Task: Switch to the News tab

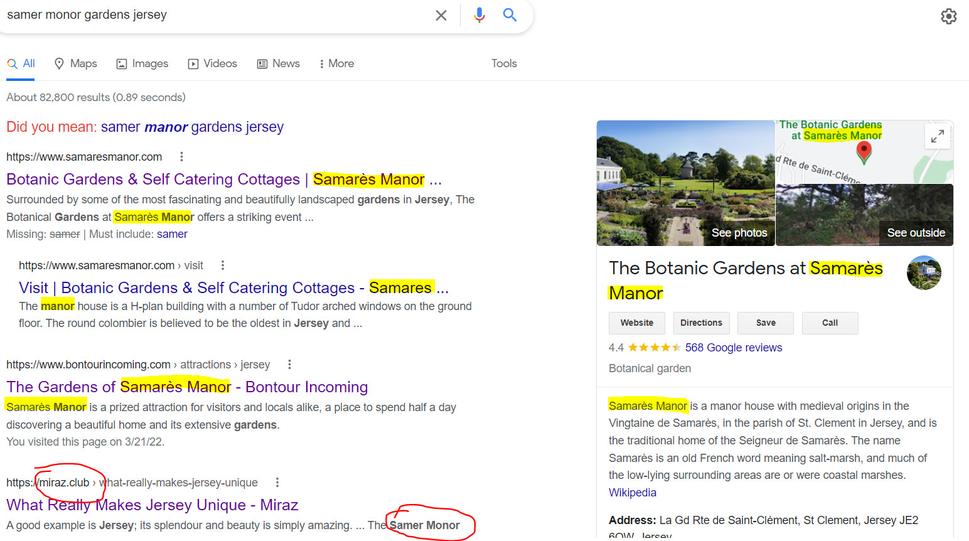Action: (278, 64)
